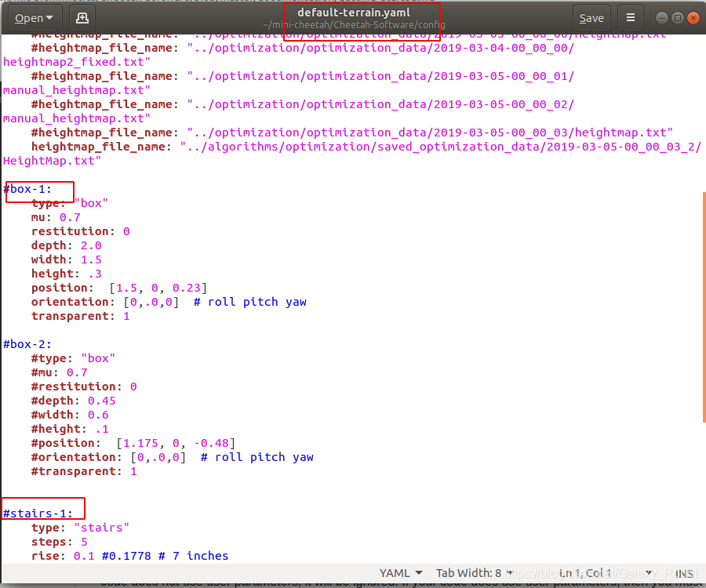Screen dimensions: 706x588
Task: Change Tab Width 8 setting dropdown
Action: click(x=474, y=573)
